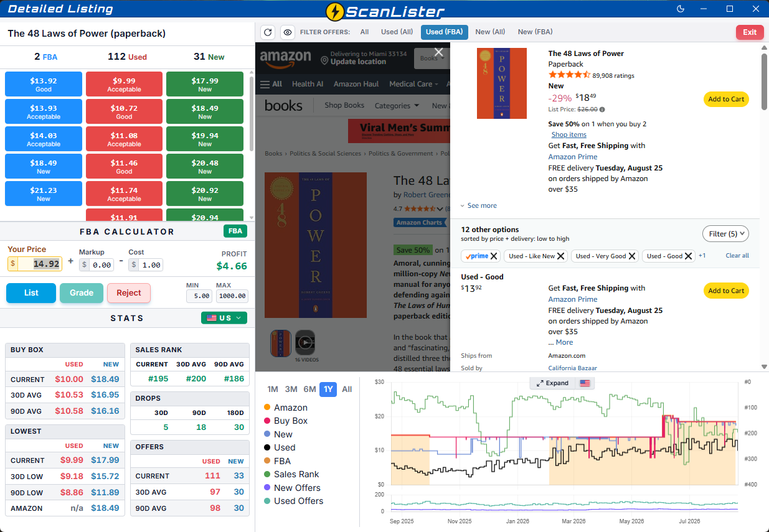Image resolution: width=769 pixels, height=532 pixels.
Task: Remove the Used - Good filter chip
Action: click(689, 256)
